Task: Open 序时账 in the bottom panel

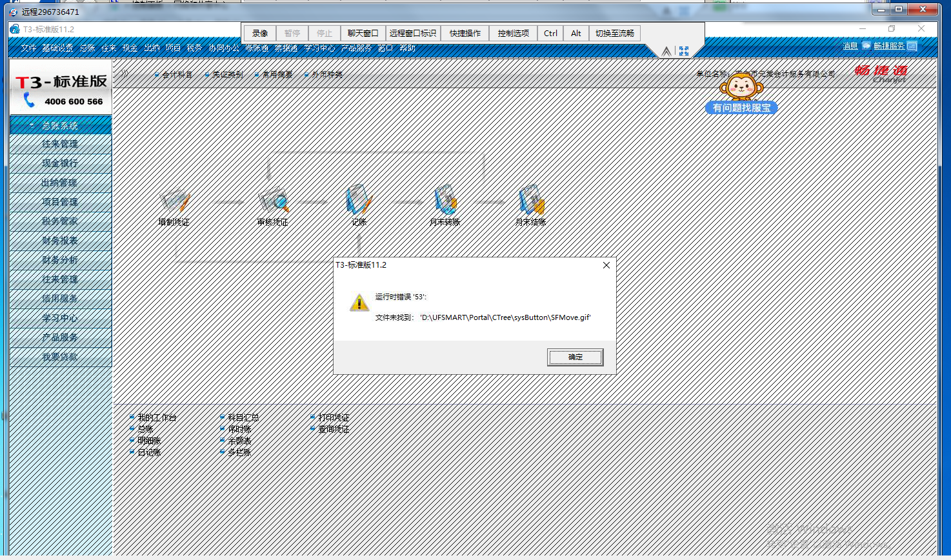Action: click(x=239, y=429)
